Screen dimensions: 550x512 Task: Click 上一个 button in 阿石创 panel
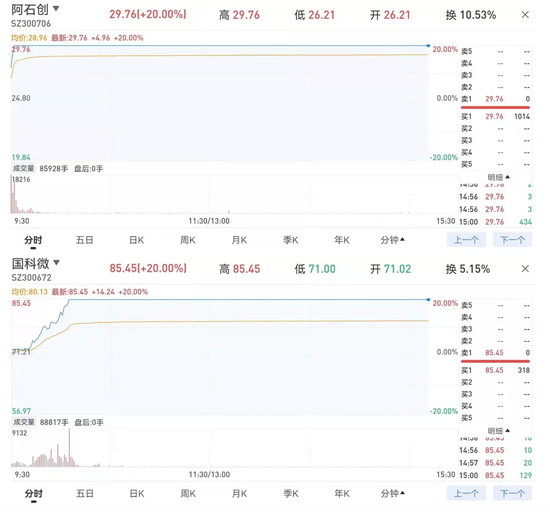(466, 240)
